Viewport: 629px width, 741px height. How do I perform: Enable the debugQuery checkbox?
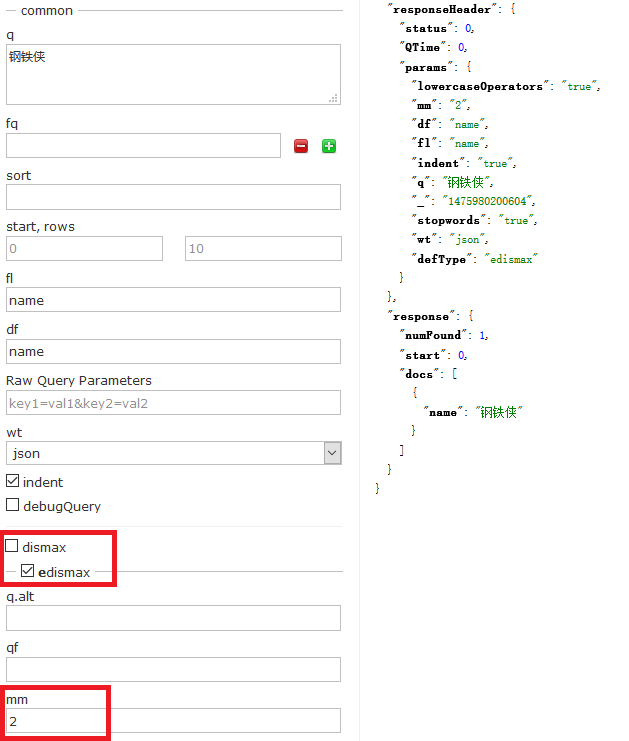coord(13,505)
